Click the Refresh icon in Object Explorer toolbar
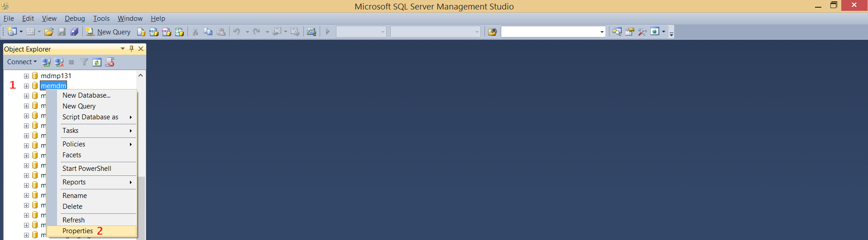The width and height of the screenshot is (868, 240). point(97,62)
